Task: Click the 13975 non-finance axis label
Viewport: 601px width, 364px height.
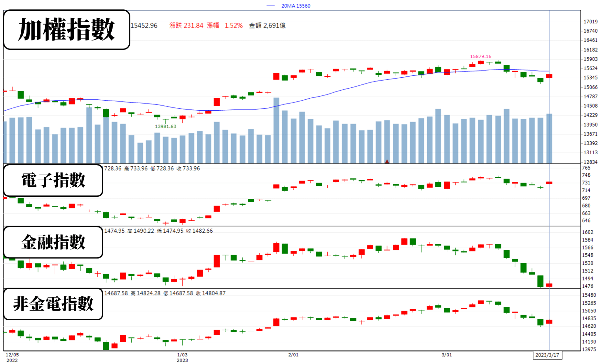Action: pyautogui.click(x=589, y=349)
